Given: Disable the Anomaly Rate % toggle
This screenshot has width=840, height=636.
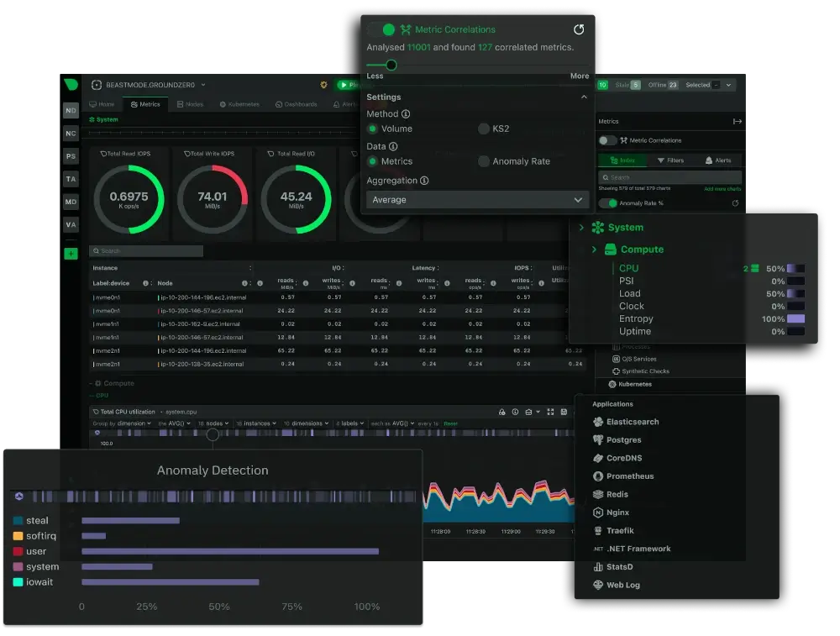Looking at the screenshot, I should point(609,202).
